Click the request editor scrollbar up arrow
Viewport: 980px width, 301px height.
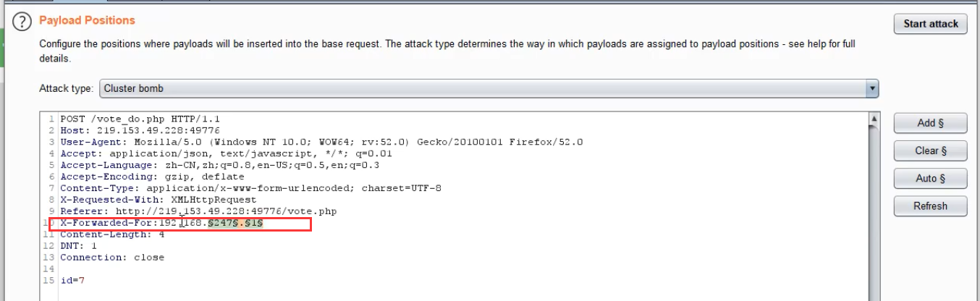pyautogui.click(x=874, y=119)
